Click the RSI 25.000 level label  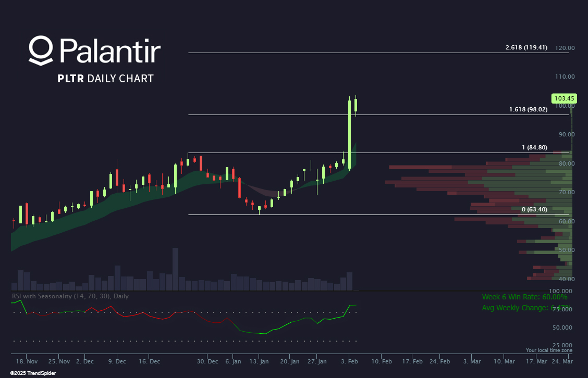(x=562, y=345)
